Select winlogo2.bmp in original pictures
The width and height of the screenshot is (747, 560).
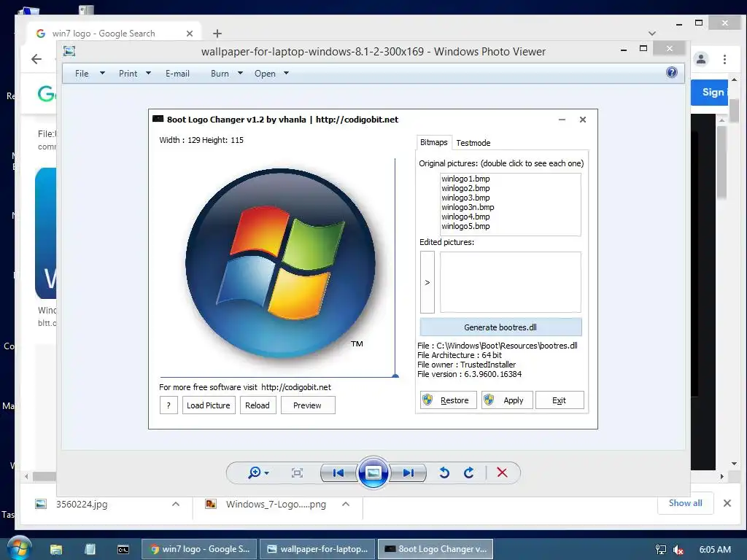[x=465, y=188]
